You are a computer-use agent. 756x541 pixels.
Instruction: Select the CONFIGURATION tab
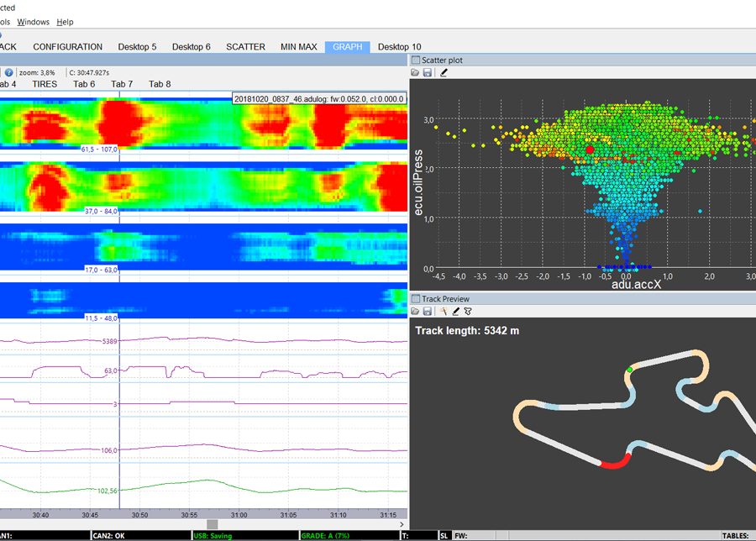tap(67, 47)
